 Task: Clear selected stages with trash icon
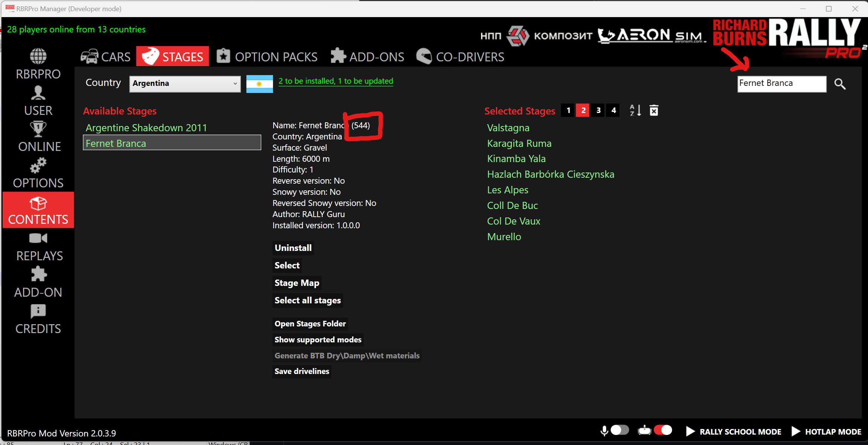pyautogui.click(x=654, y=110)
